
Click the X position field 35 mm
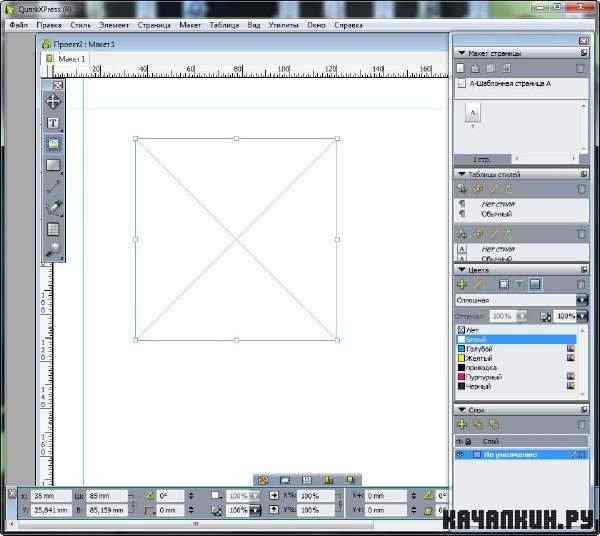click(x=51, y=496)
